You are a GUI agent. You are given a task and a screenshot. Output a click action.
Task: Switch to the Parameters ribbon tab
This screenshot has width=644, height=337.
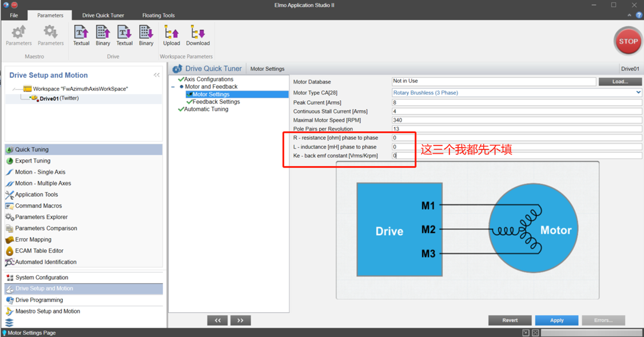click(50, 15)
